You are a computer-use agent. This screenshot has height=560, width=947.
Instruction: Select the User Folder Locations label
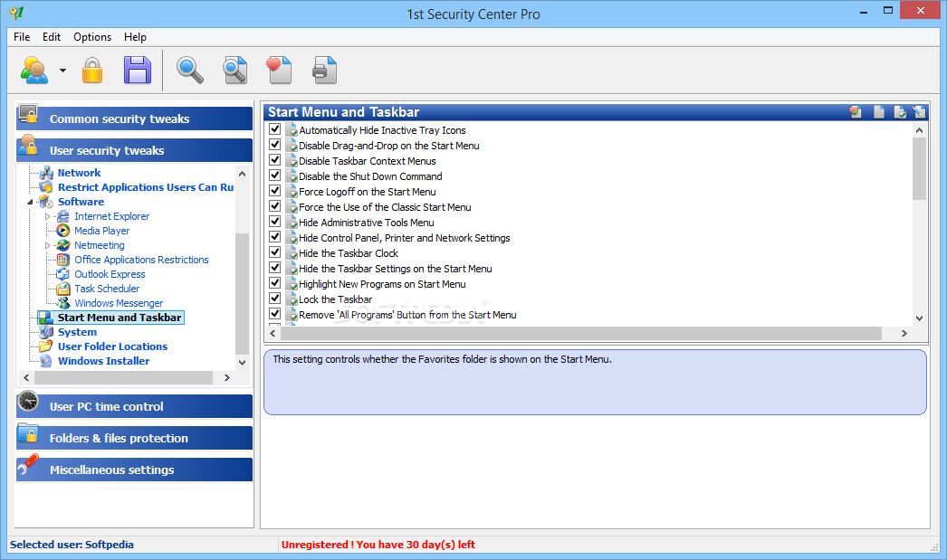[113, 346]
